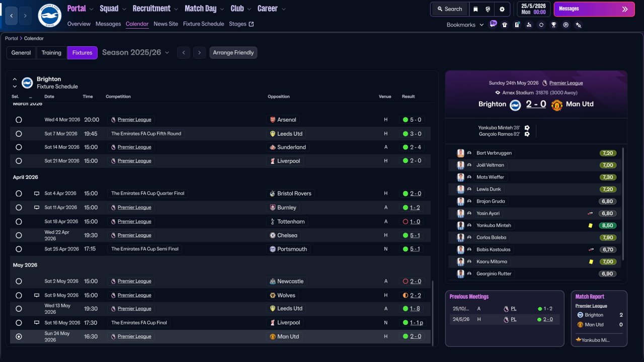The width and height of the screenshot is (644, 362).
Task: Click the Tottenham club crest
Action: [x=273, y=221]
